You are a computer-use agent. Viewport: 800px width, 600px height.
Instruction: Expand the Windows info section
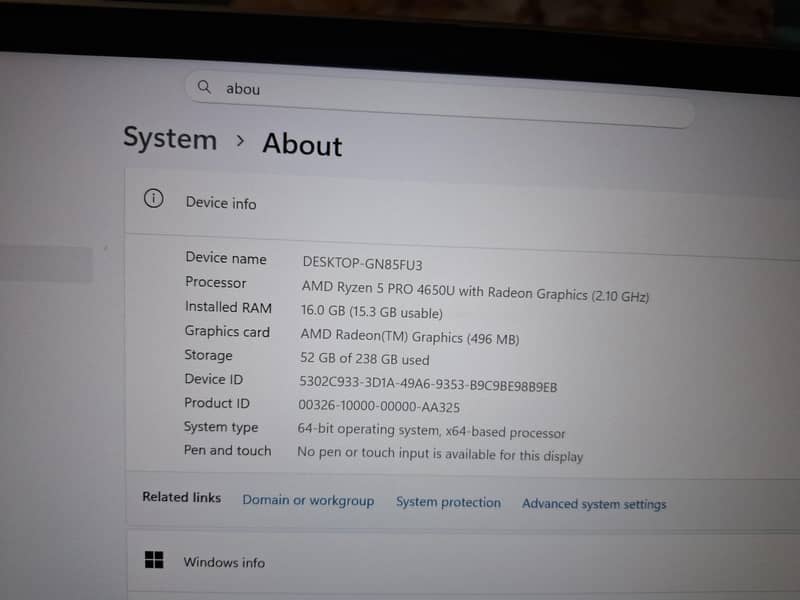click(x=463, y=562)
